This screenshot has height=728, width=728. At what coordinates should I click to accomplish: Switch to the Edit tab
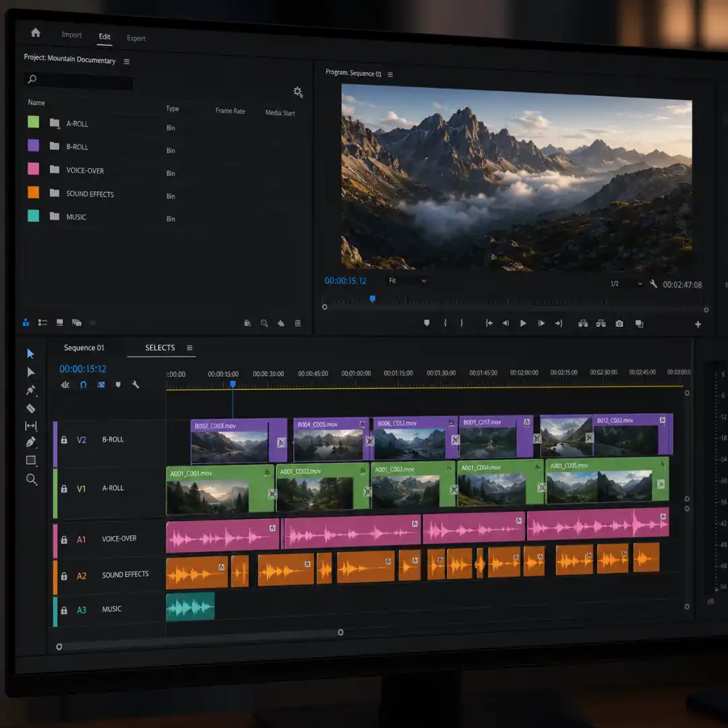(x=104, y=36)
